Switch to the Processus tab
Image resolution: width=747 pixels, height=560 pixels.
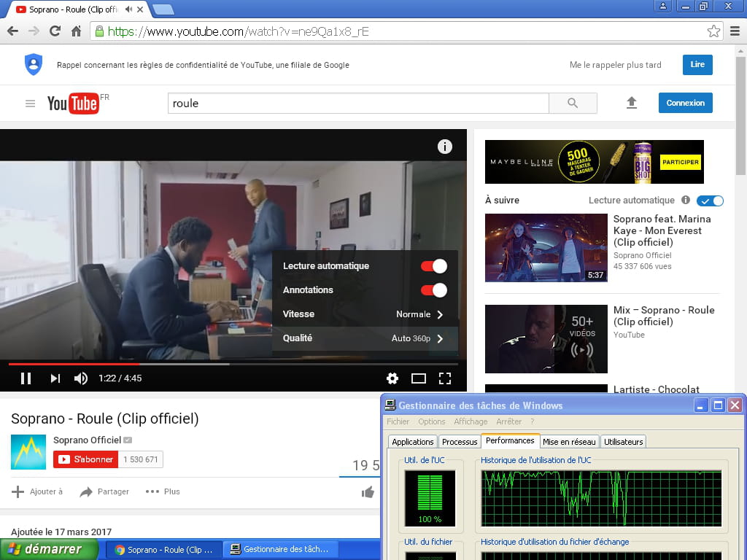pyautogui.click(x=460, y=441)
